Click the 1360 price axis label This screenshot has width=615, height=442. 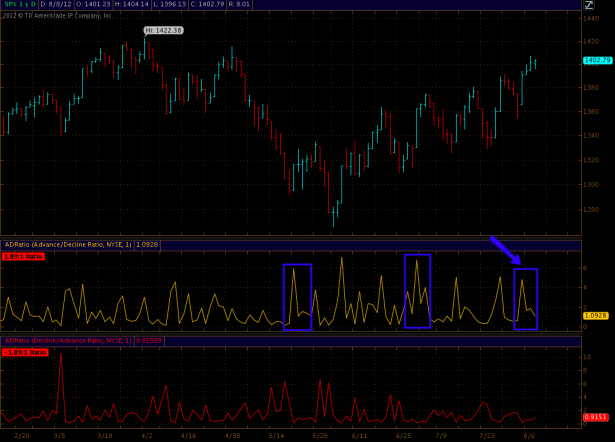(591, 111)
